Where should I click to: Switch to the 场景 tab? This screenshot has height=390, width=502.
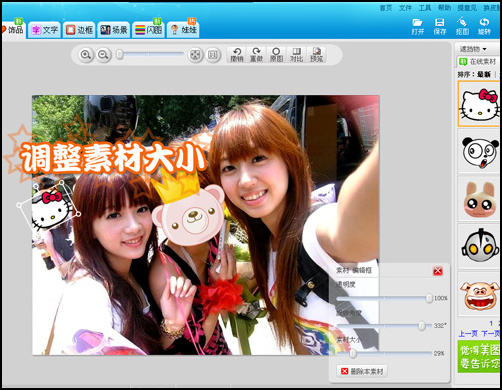pyautogui.click(x=114, y=30)
